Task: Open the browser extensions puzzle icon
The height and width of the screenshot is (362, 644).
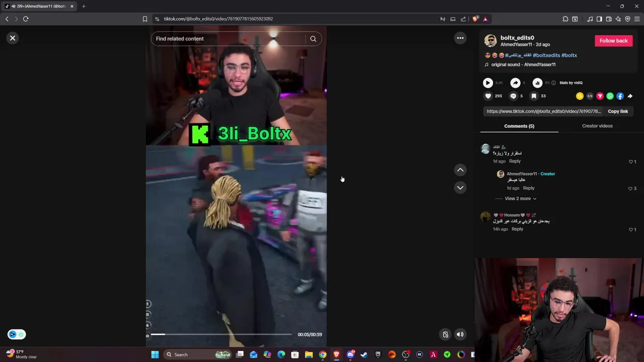Action: 566,19
